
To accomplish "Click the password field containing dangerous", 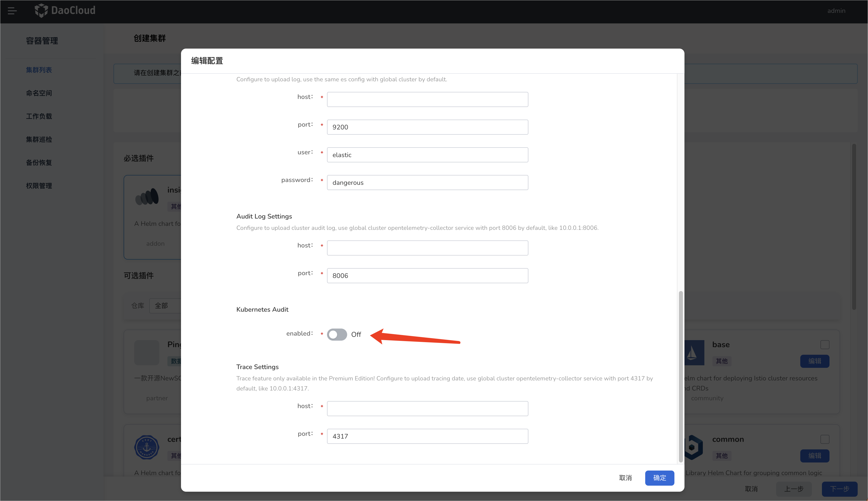I will (x=427, y=182).
